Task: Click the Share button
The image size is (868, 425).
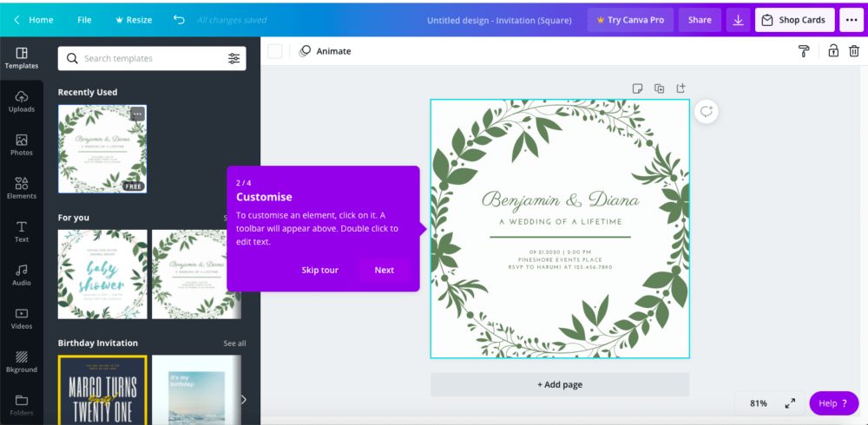Action: 700,20
